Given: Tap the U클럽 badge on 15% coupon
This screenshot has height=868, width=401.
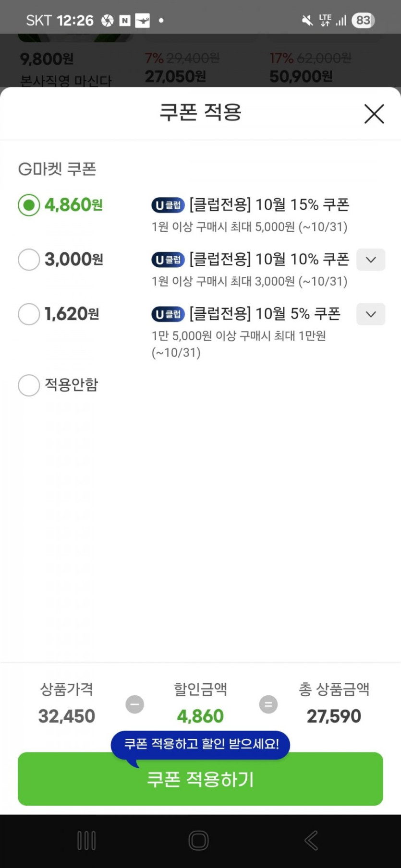Looking at the screenshot, I should click(168, 205).
